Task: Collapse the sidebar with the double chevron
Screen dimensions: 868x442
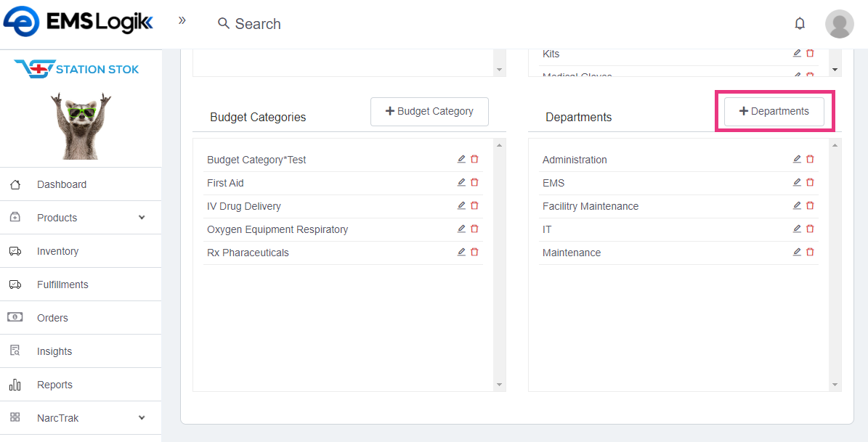Action: (x=182, y=20)
